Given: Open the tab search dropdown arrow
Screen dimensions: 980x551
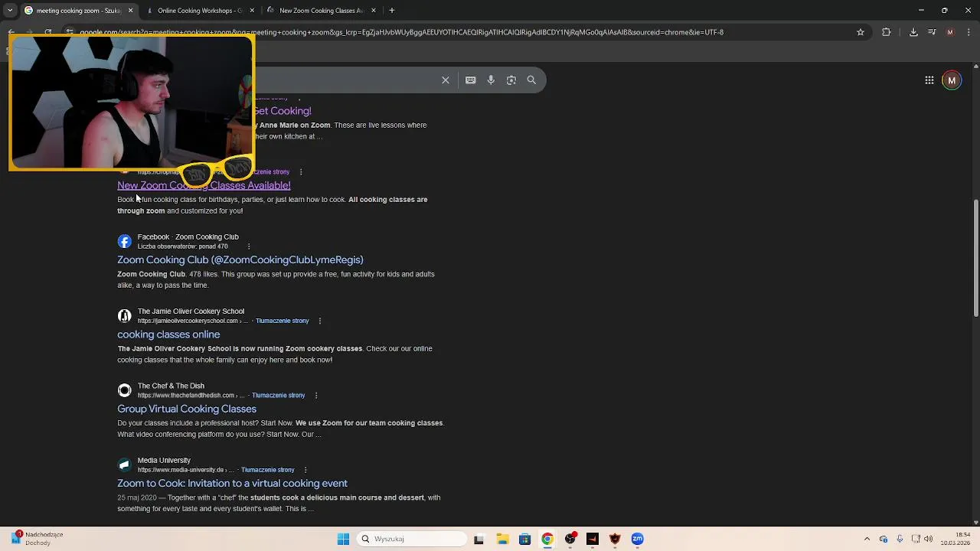Looking at the screenshot, I should (9, 11).
